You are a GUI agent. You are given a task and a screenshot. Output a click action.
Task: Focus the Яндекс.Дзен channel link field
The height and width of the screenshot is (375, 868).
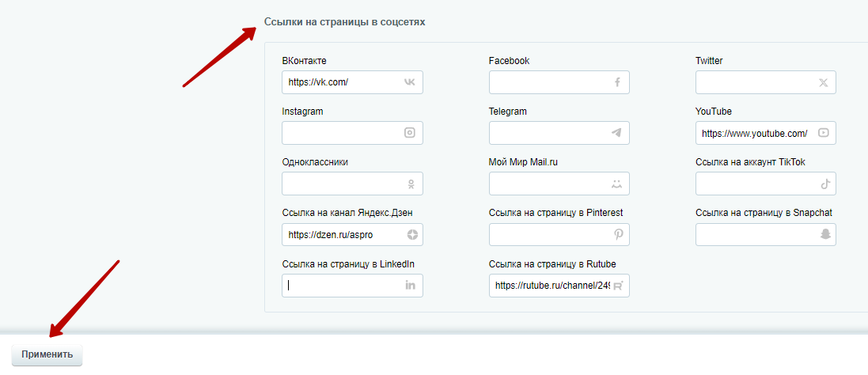click(352, 234)
